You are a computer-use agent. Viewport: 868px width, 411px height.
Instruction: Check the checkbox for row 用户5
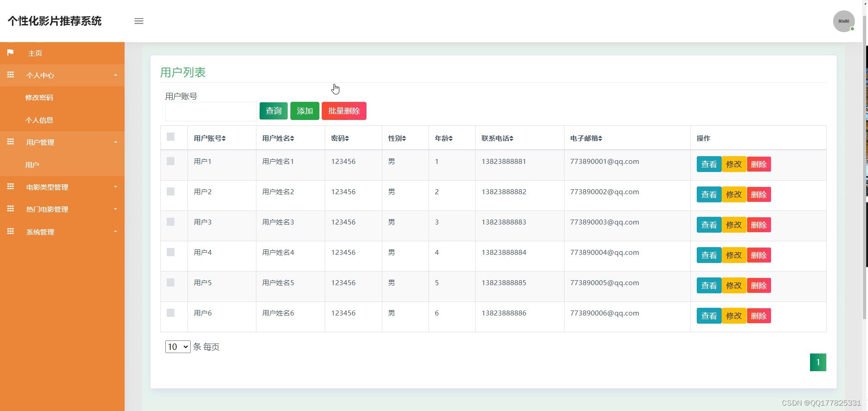(x=171, y=282)
